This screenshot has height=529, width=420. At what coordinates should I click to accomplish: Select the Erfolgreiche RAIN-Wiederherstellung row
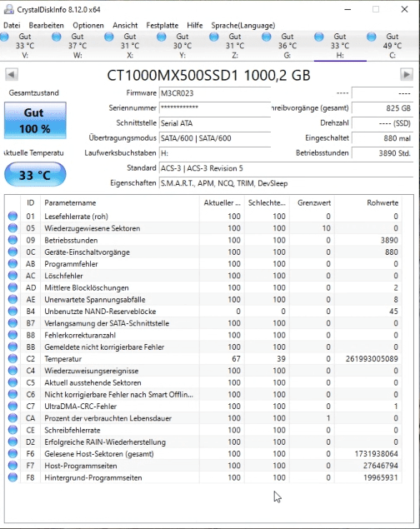pos(204,442)
